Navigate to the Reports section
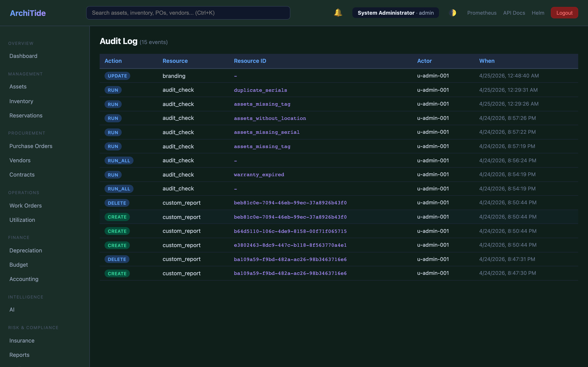Image resolution: width=588 pixels, height=367 pixels. pos(19,355)
